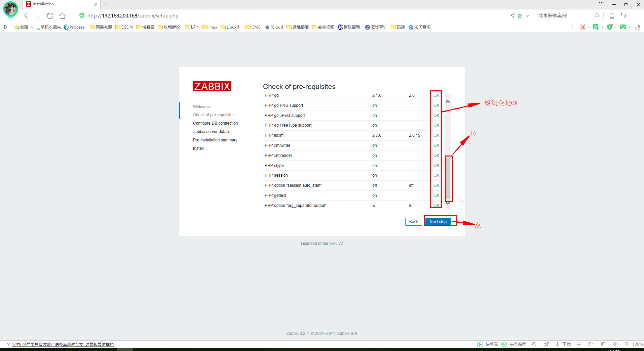Viewport: 644px width, 351px height.
Task: Select Pre-installation summary step
Action: pos(215,140)
